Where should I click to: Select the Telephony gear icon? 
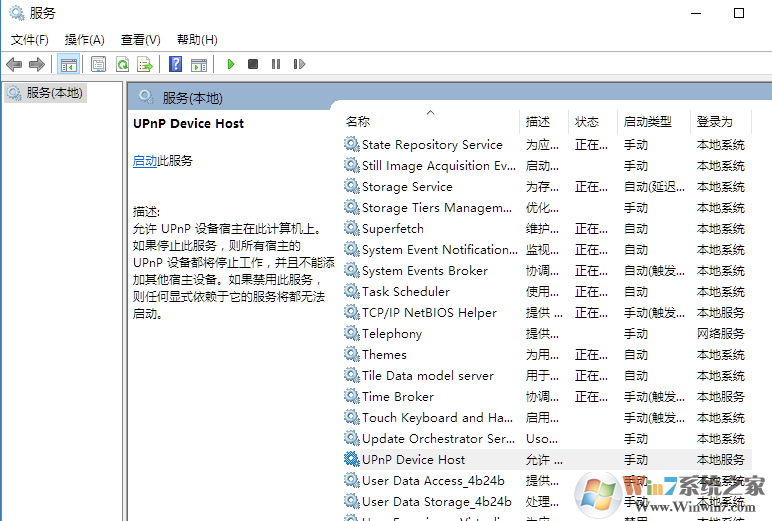click(x=352, y=333)
